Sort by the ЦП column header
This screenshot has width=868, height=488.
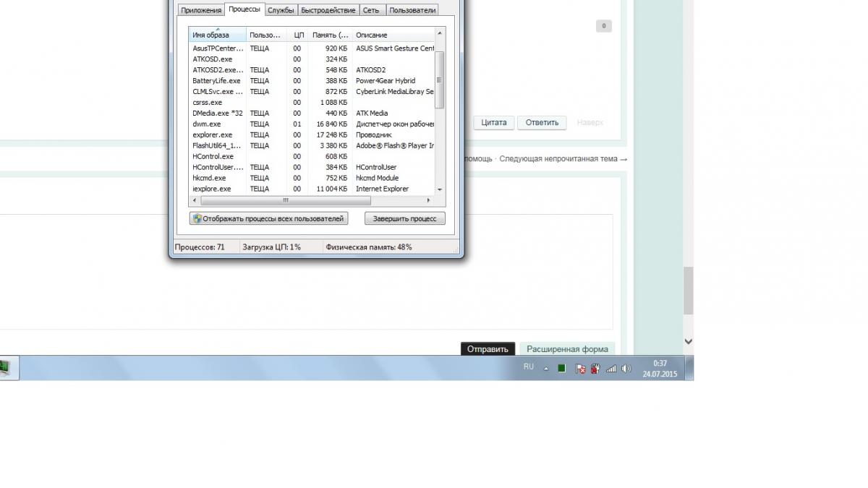[x=298, y=35]
